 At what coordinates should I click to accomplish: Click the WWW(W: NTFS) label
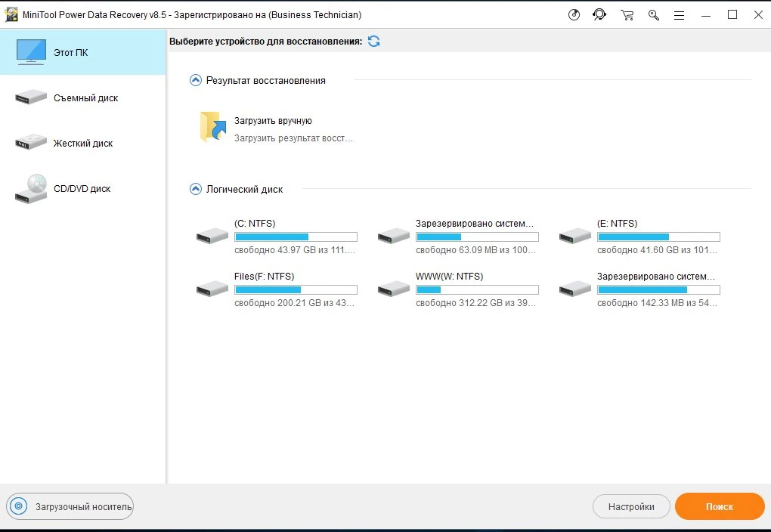click(450, 277)
